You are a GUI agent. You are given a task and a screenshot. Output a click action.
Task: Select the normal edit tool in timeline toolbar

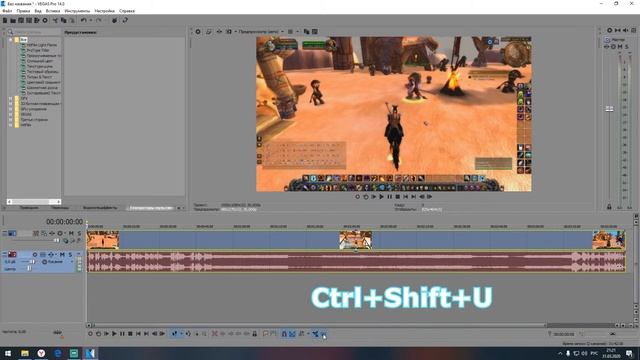(175, 334)
